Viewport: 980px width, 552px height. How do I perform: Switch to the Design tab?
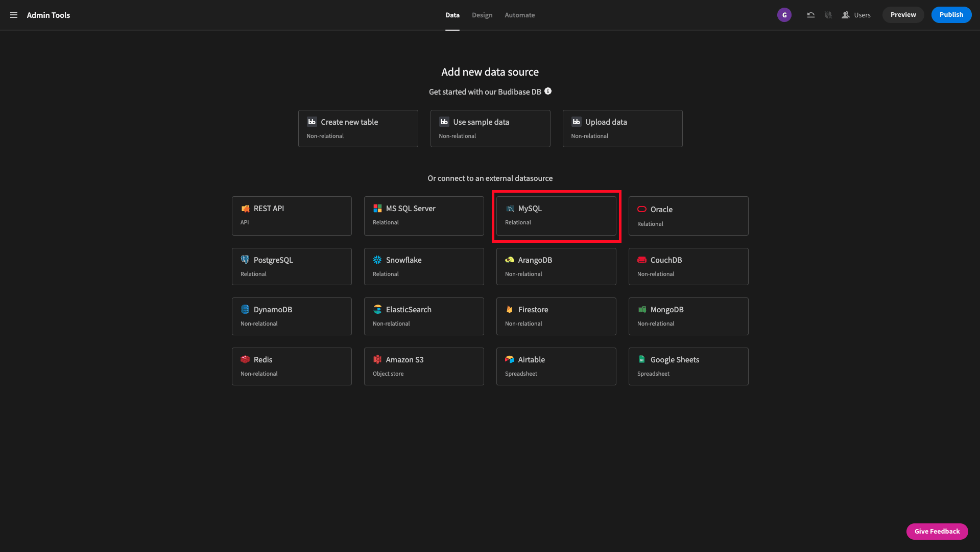pos(482,15)
